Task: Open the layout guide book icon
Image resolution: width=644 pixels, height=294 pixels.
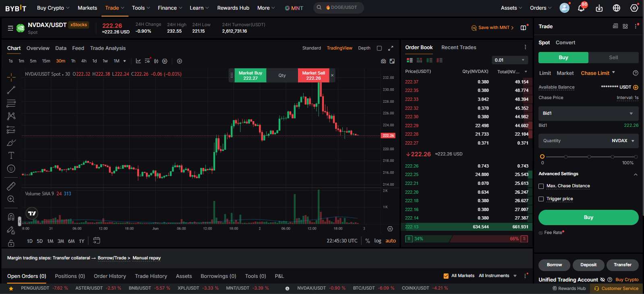Action: coord(523,28)
